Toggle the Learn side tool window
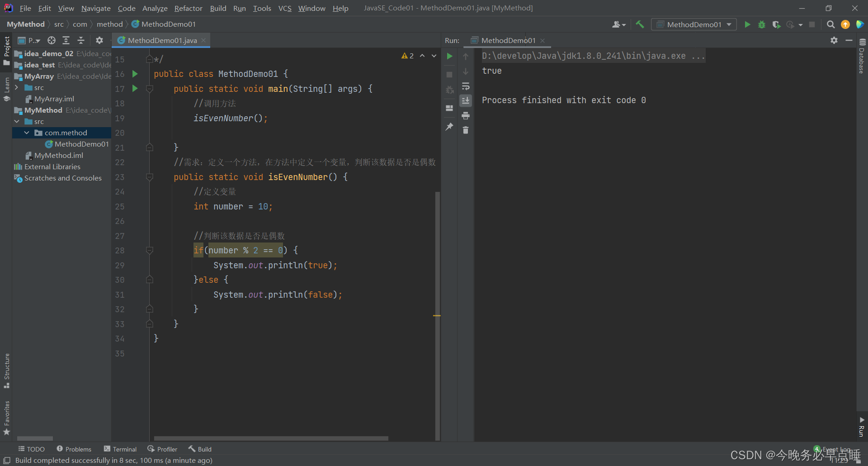This screenshot has height=466, width=868. (x=6, y=90)
